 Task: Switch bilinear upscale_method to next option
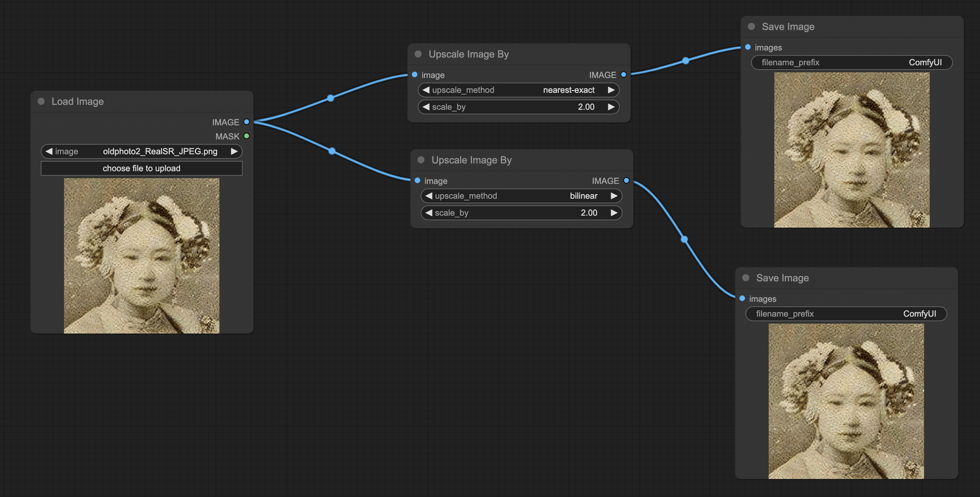pos(614,196)
